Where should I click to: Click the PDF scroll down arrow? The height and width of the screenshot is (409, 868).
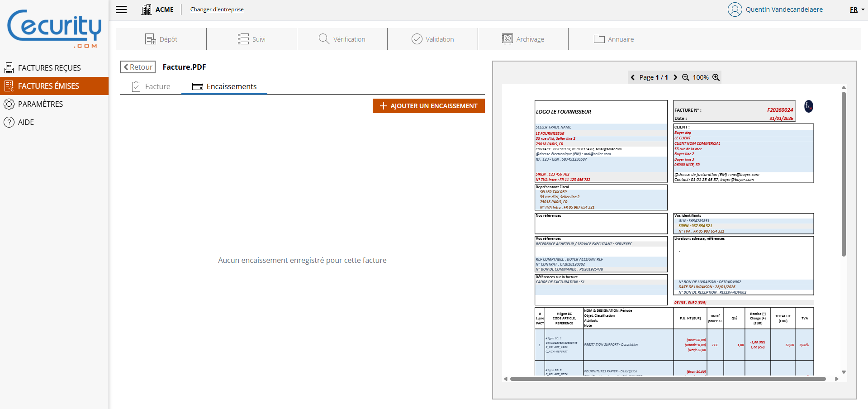[844, 372]
